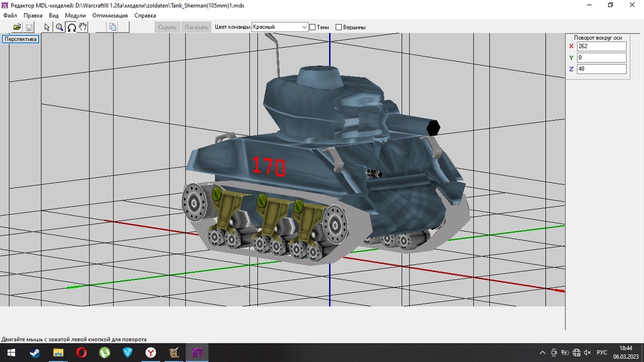Viewport: 644px width, 362px height.
Task: Click the network globe tray icon
Action: pyautogui.click(x=577, y=353)
